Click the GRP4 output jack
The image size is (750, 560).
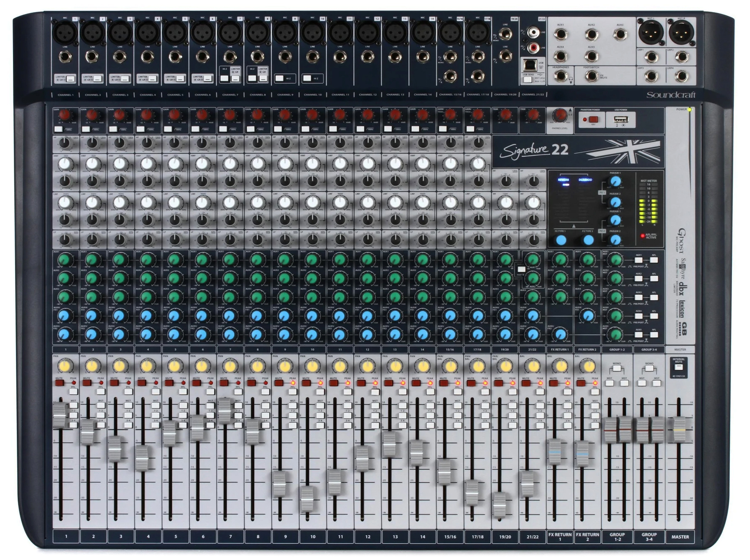[x=681, y=76]
